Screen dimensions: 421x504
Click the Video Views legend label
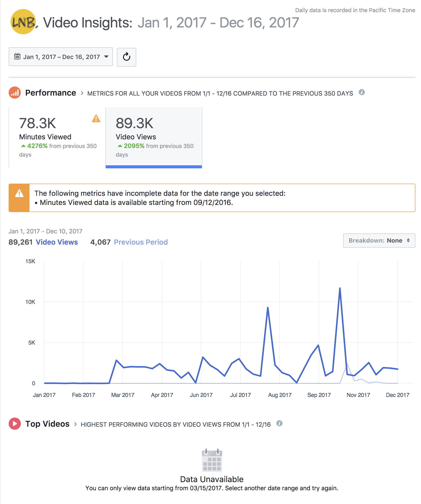pyautogui.click(x=57, y=242)
